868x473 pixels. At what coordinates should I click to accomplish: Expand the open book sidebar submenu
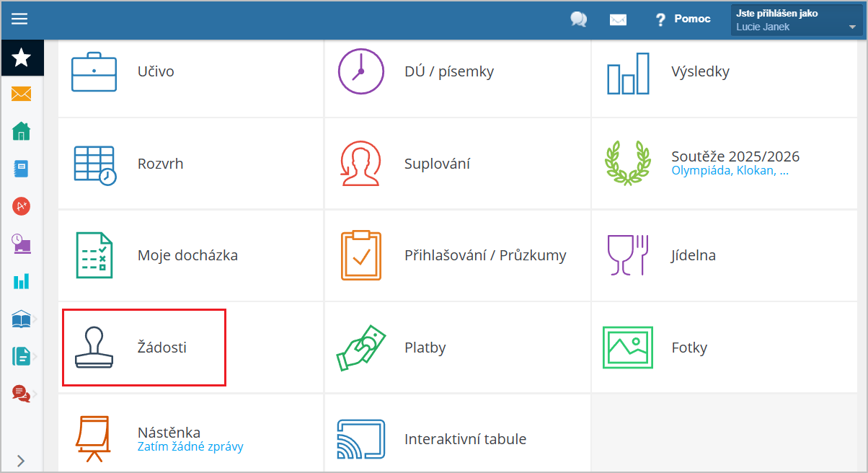23,319
